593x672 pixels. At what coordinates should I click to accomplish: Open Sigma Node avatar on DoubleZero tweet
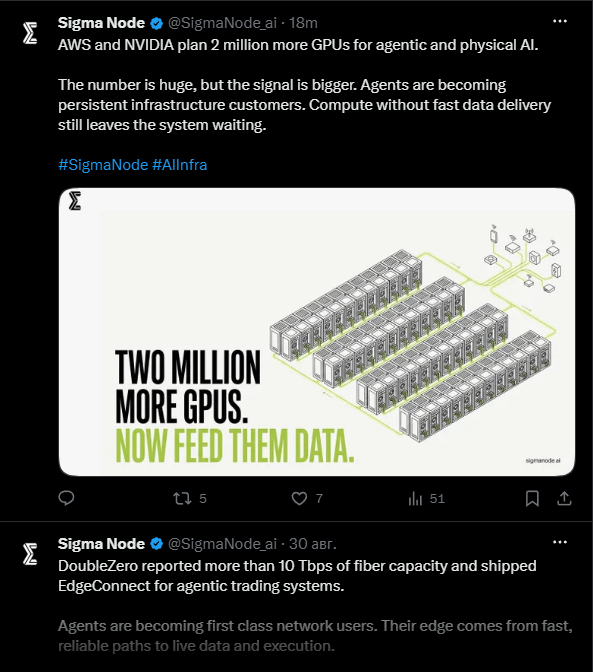click(x=30, y=554)
